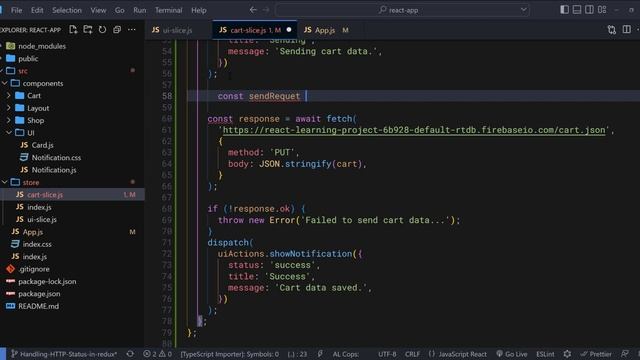This screenshot has width=640, height=360.
Task: Open the View menu
Action: [x=98, y=10]
